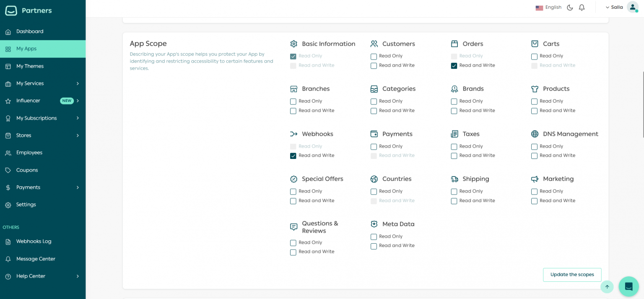
Task: Toggle dark mode with the moon icon
Action: point(570,7)
